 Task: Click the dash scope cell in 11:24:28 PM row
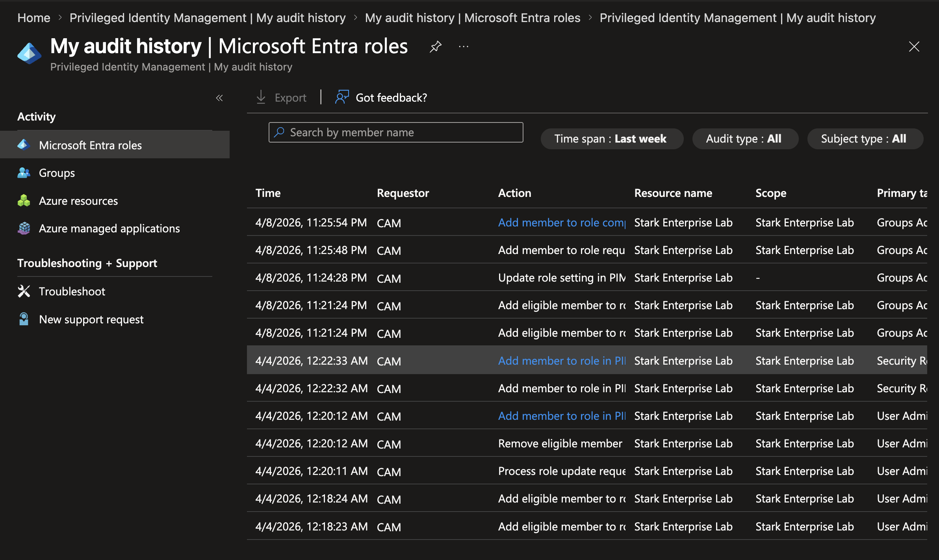point(758,278)
